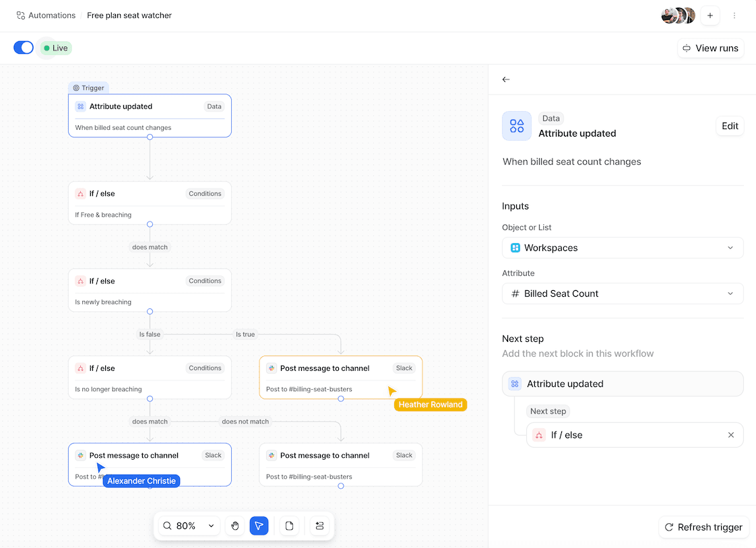Click the add block icon in toolbar
The image size is (756, 548).
pyautogui.click(x=319, y=526)
